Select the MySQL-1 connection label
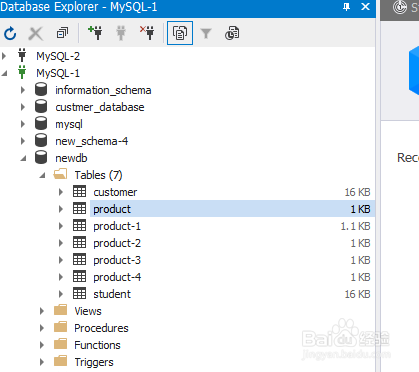The height and width of the screenshot is (372, 419). tap(58, 73)
